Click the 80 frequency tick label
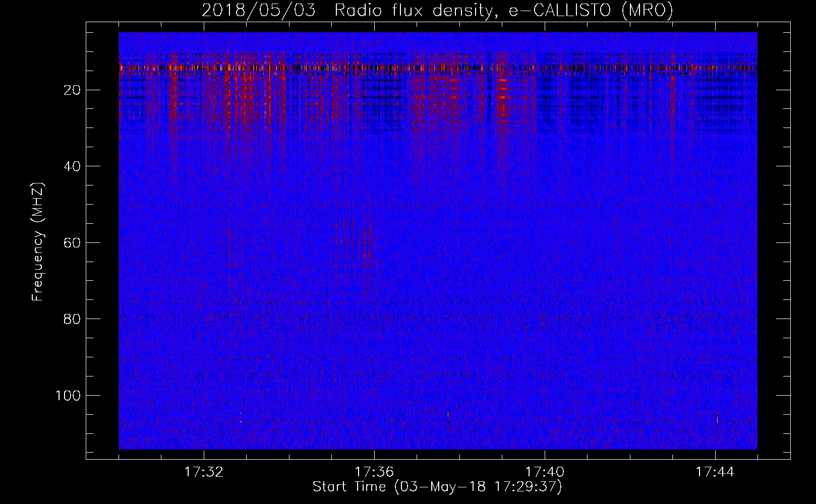The image size is (816, 504). (72, 319)
